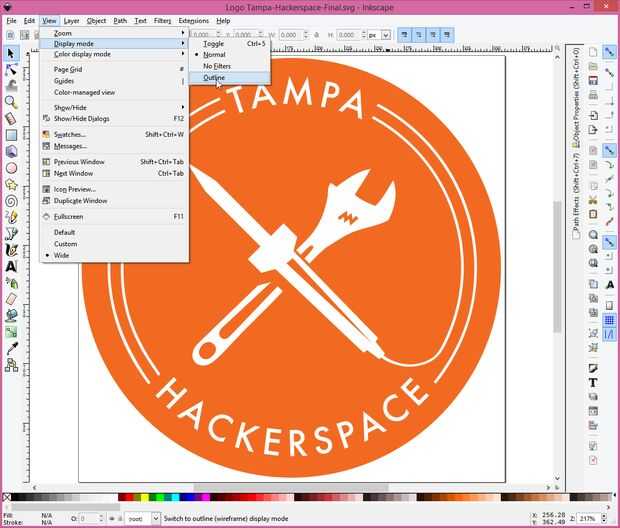Select the Node editing tool
The image size is (620, 528).
[11, 70]
